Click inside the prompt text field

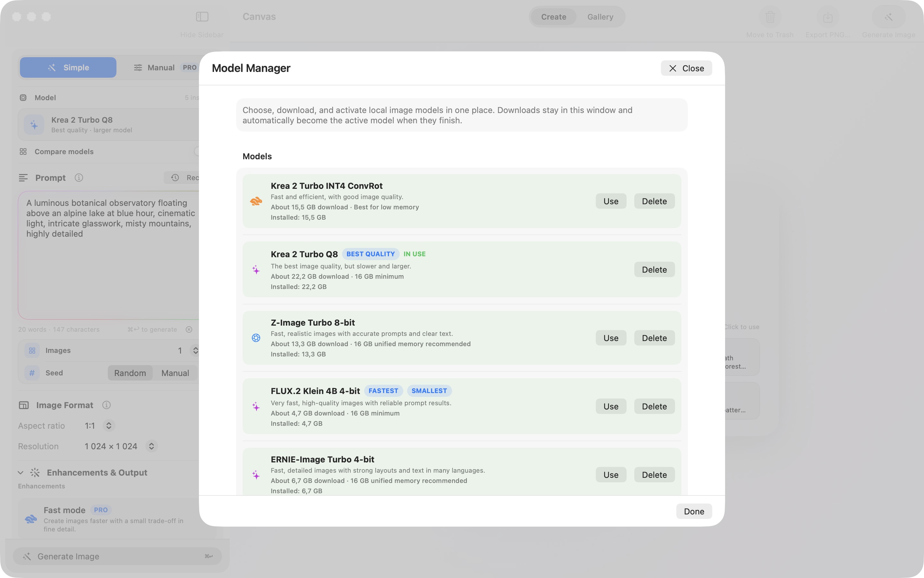(x=108, y=255)
